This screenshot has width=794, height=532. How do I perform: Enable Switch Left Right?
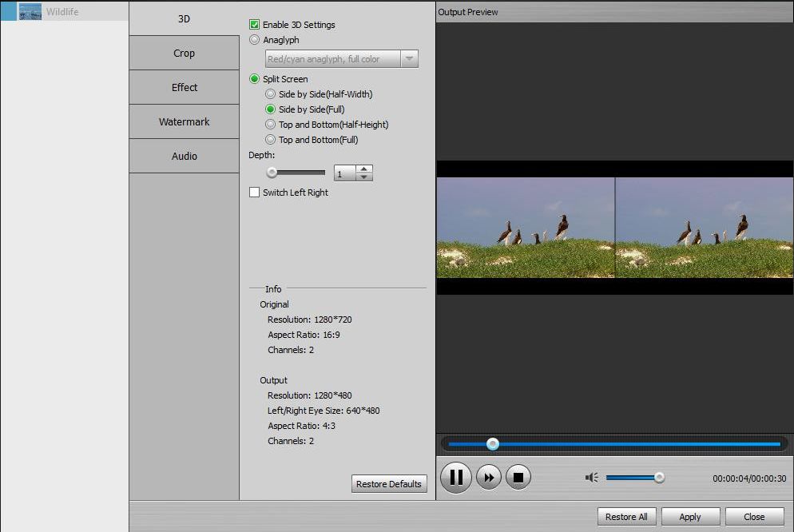[255, 192]
